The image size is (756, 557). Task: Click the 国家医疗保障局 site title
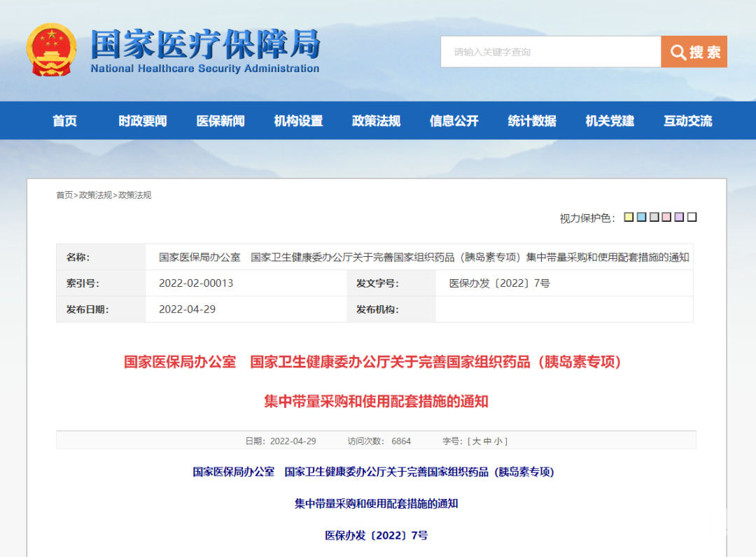tap(205, 44)
